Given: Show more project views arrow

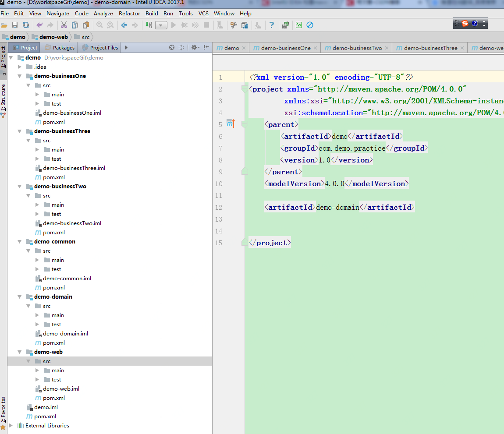Looking at the screenshot, I should (x=126, y=48).
